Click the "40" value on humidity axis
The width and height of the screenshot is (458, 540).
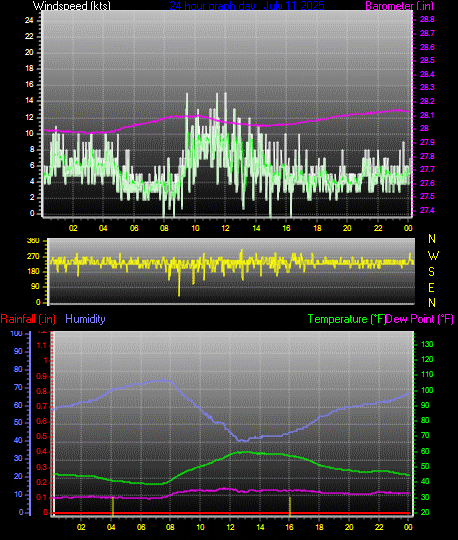point(18,440)
